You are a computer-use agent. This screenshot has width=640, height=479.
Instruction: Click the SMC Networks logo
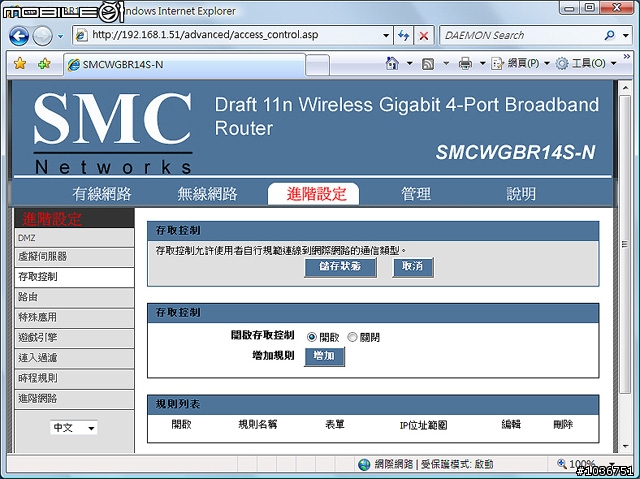tap(113, 133)
